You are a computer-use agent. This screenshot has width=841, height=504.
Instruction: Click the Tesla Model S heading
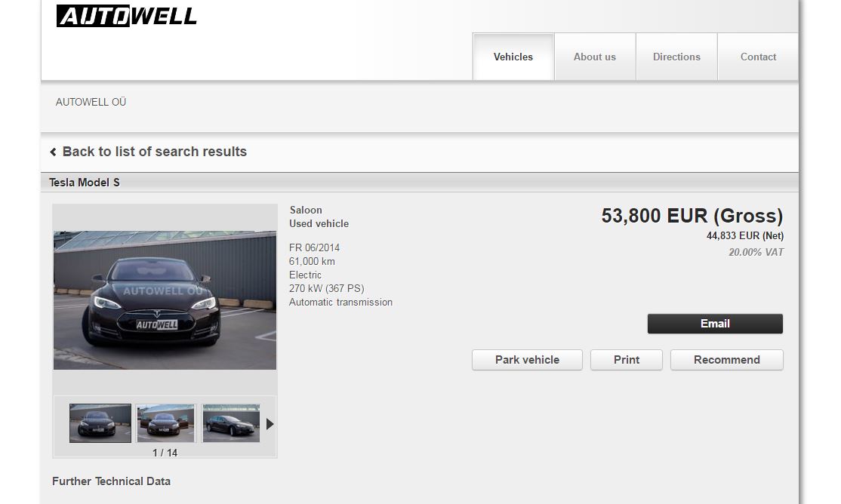coord(85,183)
